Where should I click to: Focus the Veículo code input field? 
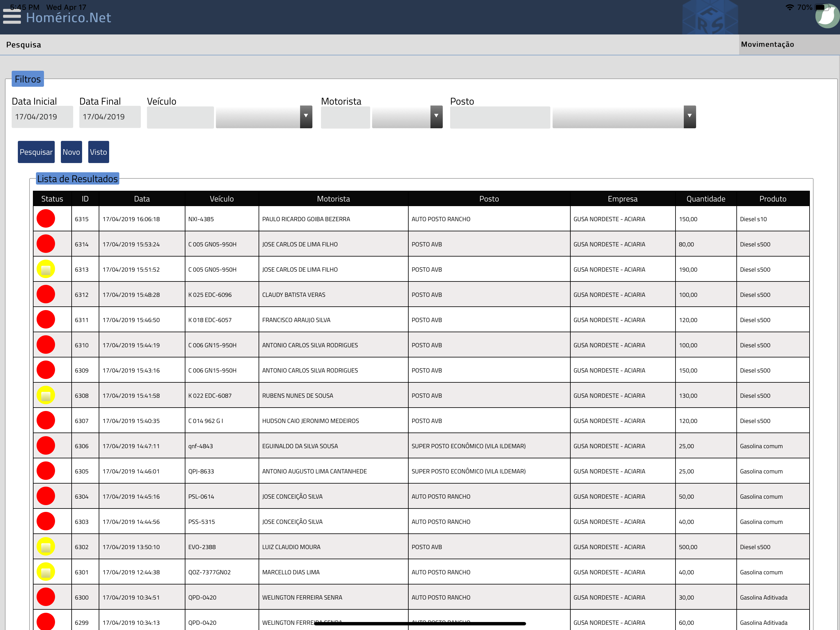click(180, 117)
